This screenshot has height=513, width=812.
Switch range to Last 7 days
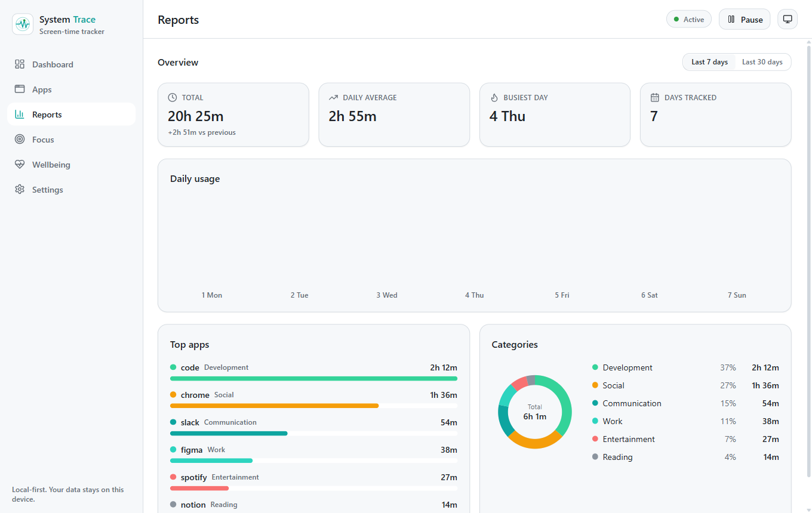709,62
